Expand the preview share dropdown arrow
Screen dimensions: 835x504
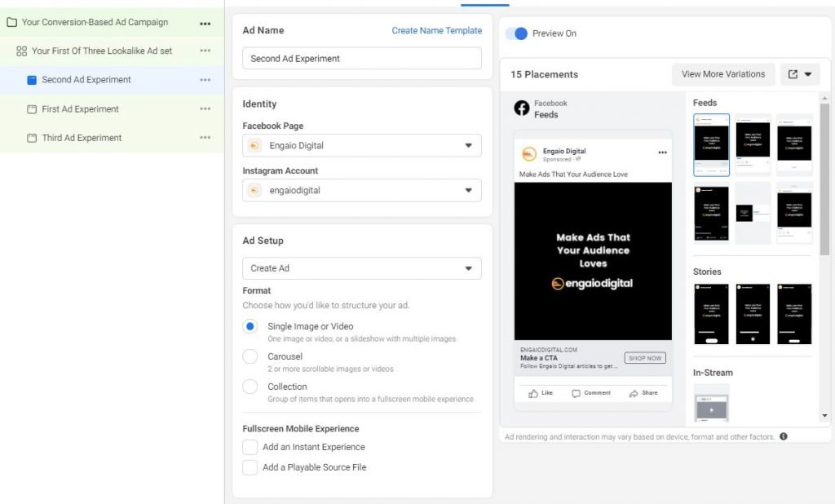pyautogui.click(x=808, y=74)
